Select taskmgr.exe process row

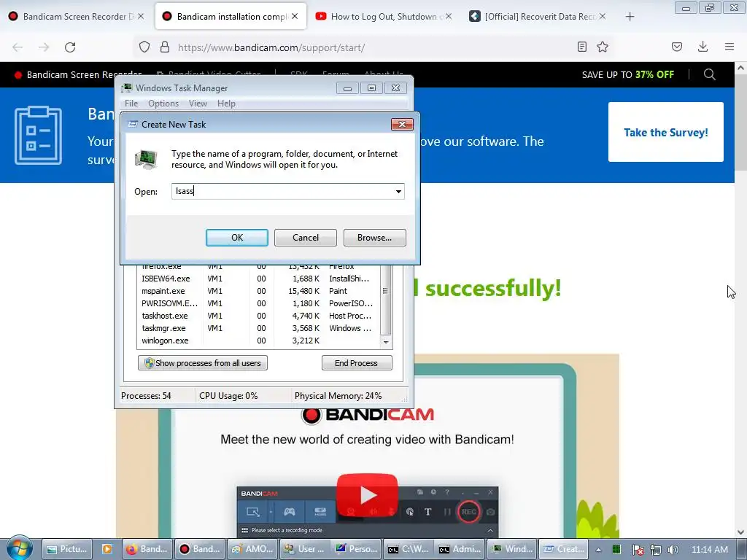[258, 328]
